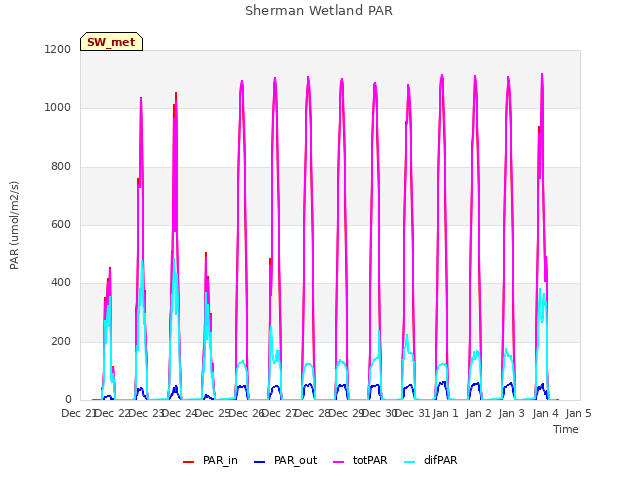The height and width of the screenshot is (480, 640).
Task: Click the 0 y-axis tick label
Action: 68,400
